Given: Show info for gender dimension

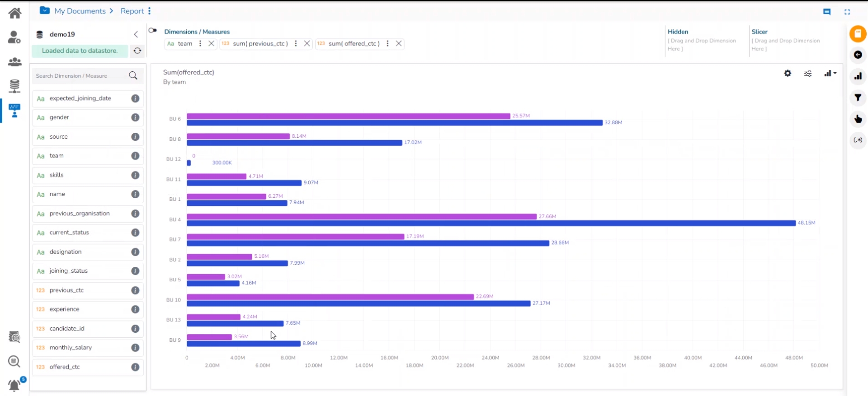Looking at the screenshot, I should (135, 117).
